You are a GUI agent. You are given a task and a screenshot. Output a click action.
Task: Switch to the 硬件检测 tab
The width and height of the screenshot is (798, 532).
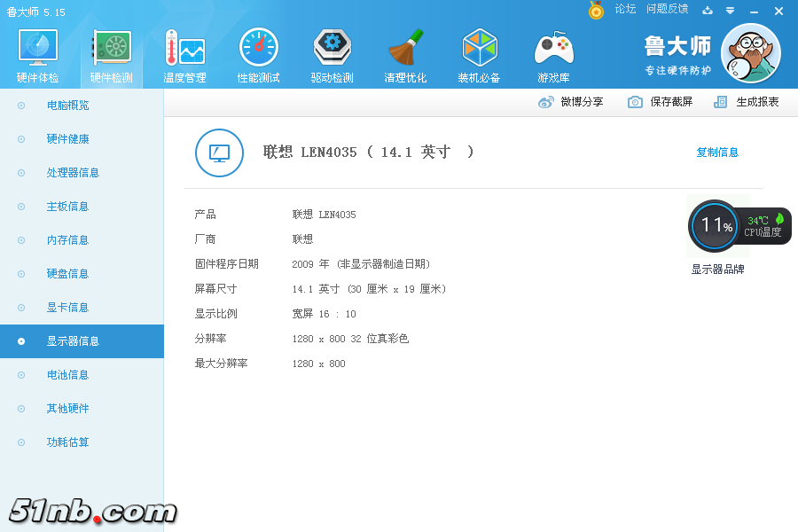[x=112, y=55]
